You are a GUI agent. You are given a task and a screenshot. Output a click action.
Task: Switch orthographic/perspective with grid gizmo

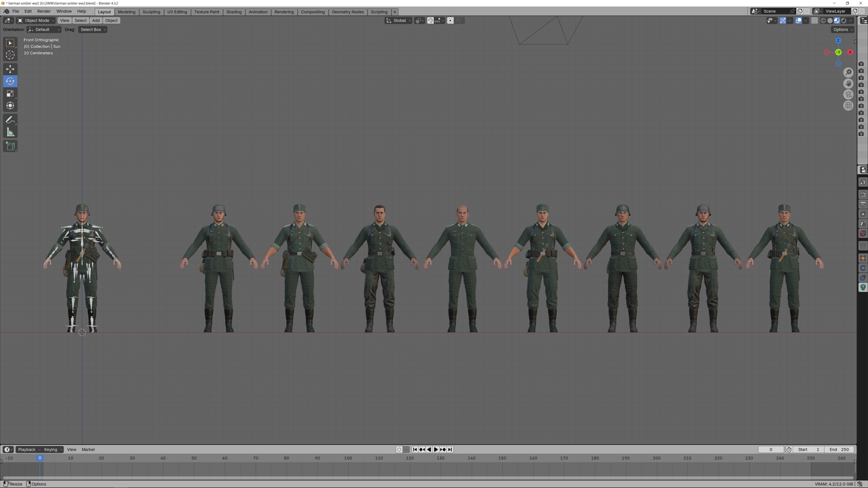848,105
